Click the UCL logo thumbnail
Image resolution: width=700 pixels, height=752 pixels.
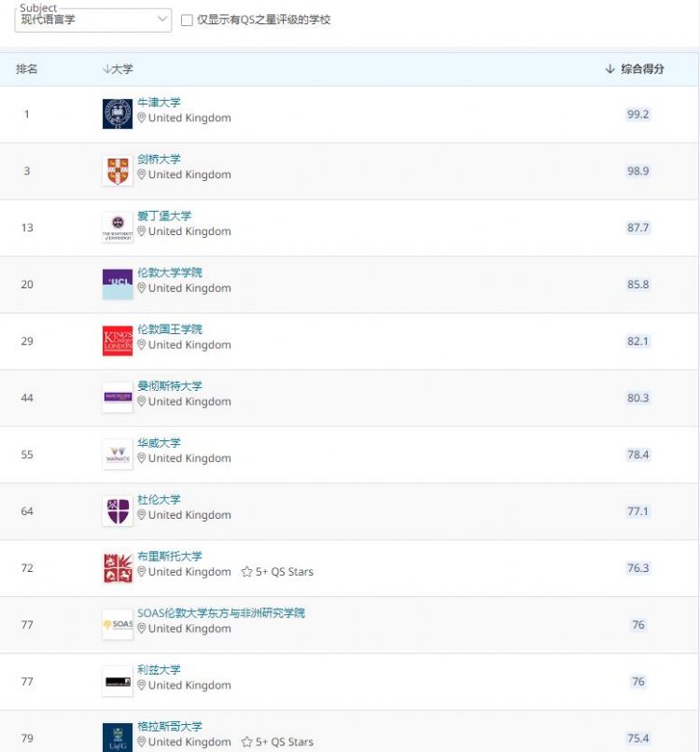(116, 281)
